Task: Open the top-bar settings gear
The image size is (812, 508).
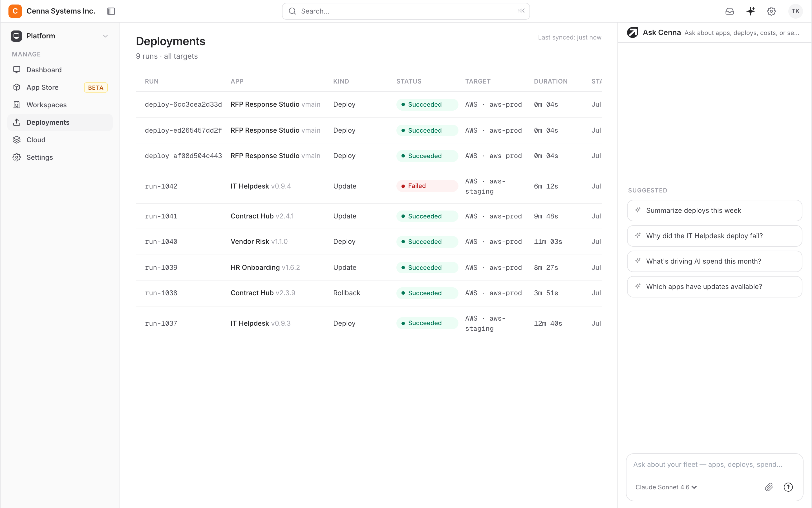Action: pyautogui.click(x=771, y=11)
